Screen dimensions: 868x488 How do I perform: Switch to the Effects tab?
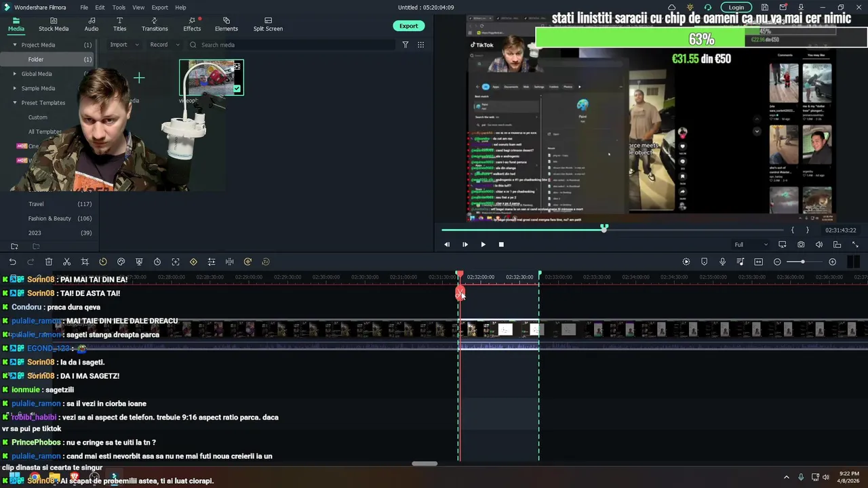click(192, 24)
